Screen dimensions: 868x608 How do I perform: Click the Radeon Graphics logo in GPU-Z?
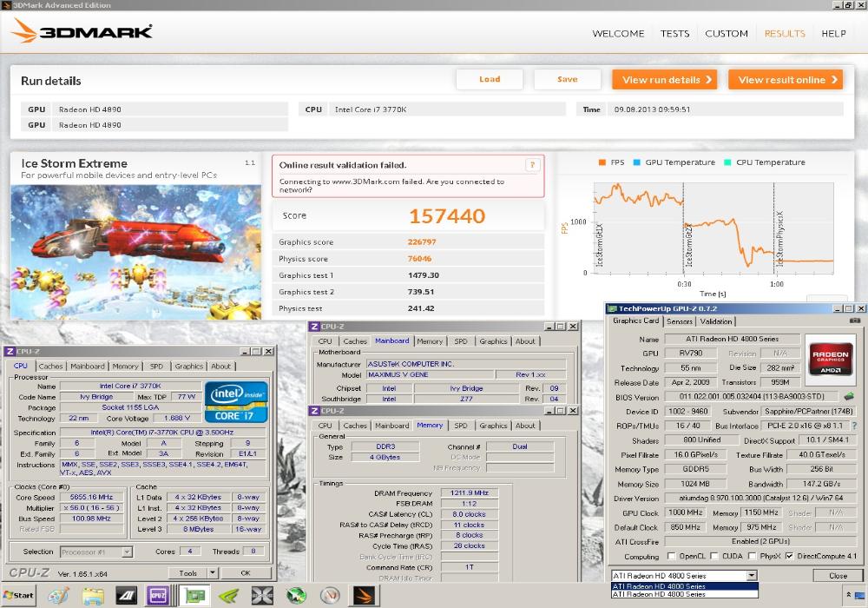point(831,360)
